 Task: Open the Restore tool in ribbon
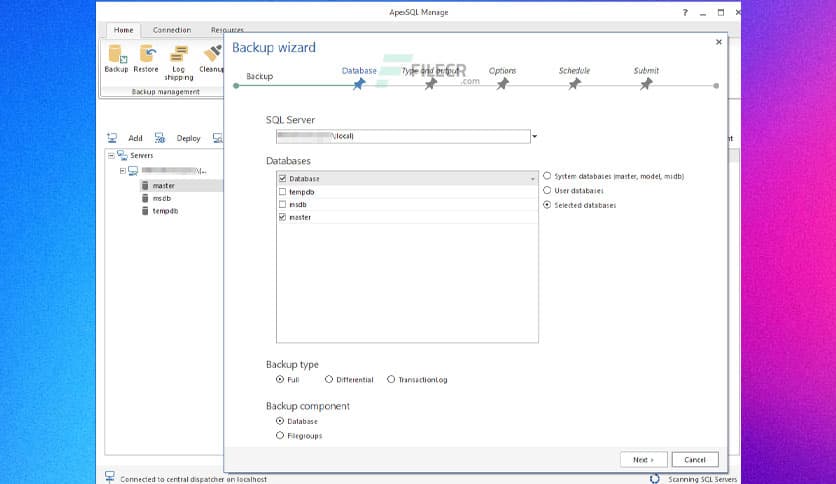click(x=146, y=59)
